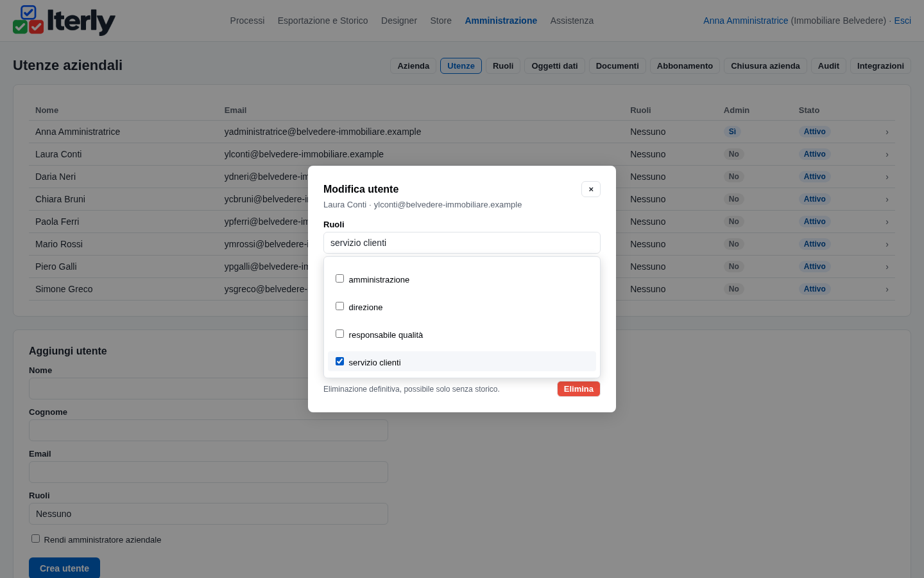Focus the Email input in Aggiungi utente
The image size is (924, 578).
click(x=209, y=472)
